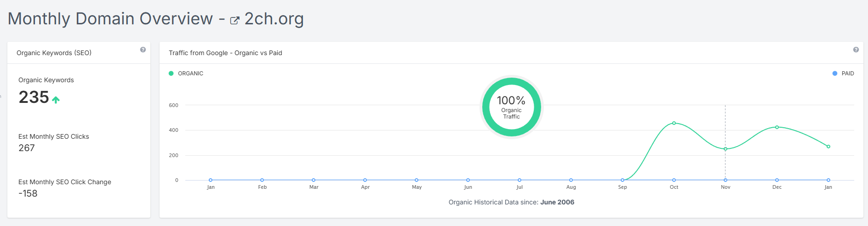Click the June 2006 historical data text

click(557, 202)
